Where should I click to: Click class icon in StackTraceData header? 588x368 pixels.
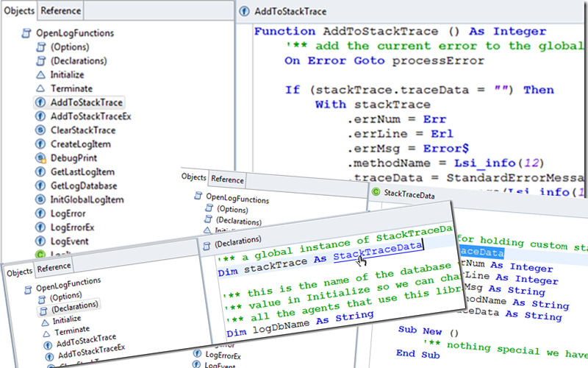[376, 192]
